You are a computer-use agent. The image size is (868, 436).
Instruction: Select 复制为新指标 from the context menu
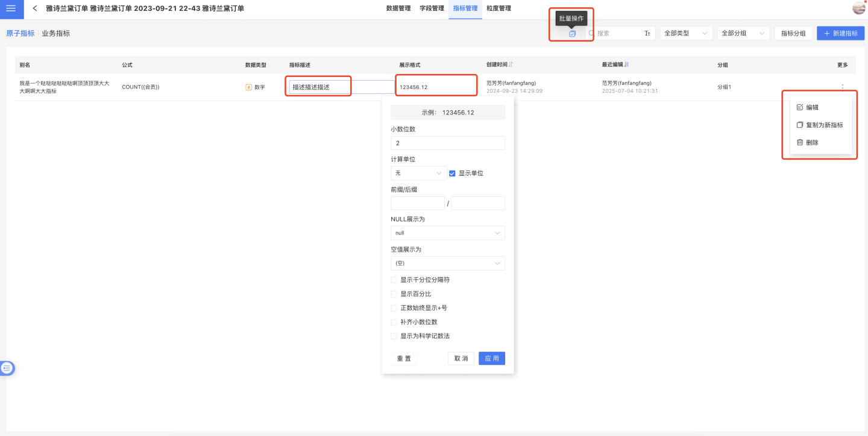[823, 125]
